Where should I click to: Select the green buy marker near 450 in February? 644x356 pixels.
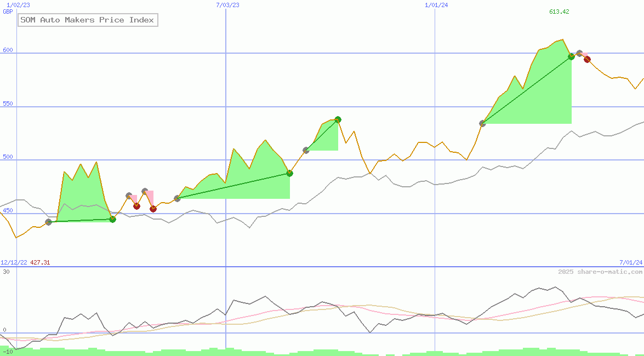pos(112,219)
